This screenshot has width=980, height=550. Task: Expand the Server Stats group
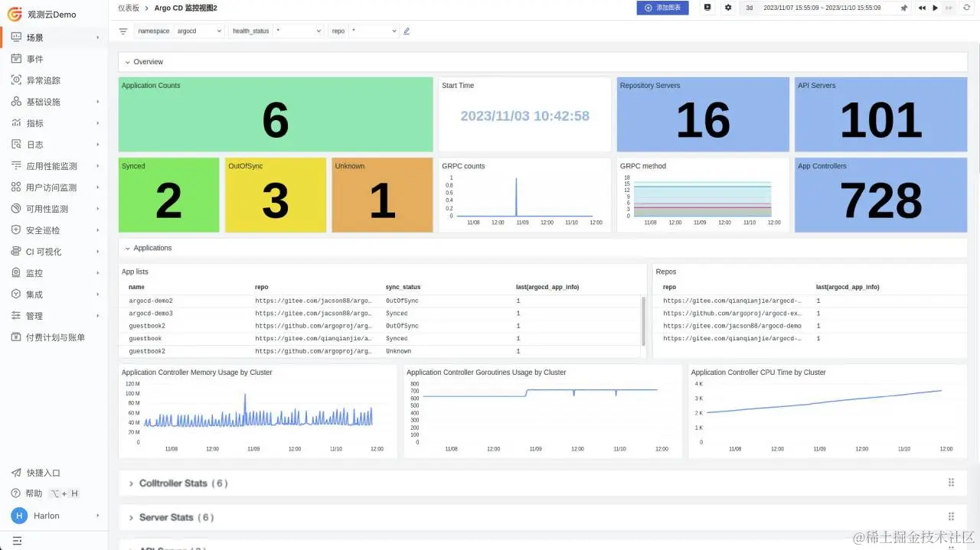(131, 518)
